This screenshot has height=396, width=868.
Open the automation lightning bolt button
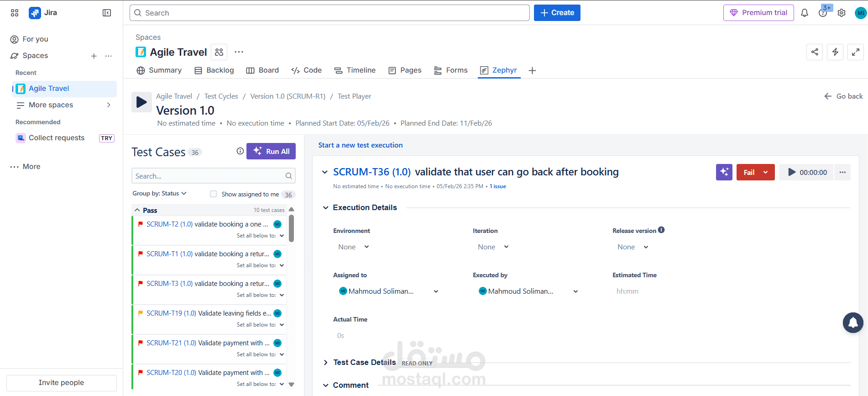coord(835,52)
